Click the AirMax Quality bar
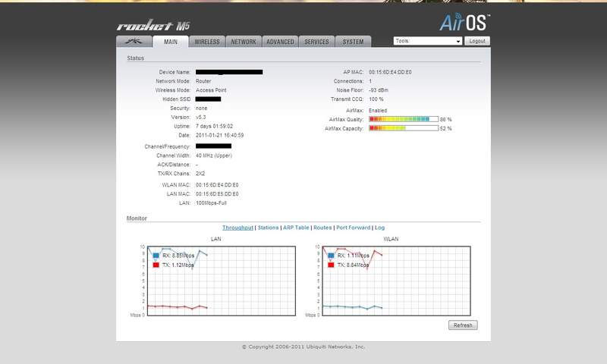The image size is (607, 364). (404, 119)
